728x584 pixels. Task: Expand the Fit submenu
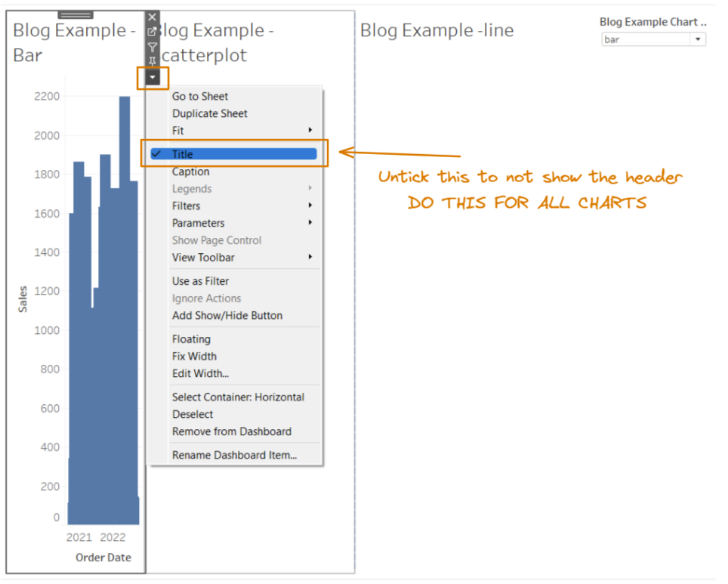tap(177, 131)
